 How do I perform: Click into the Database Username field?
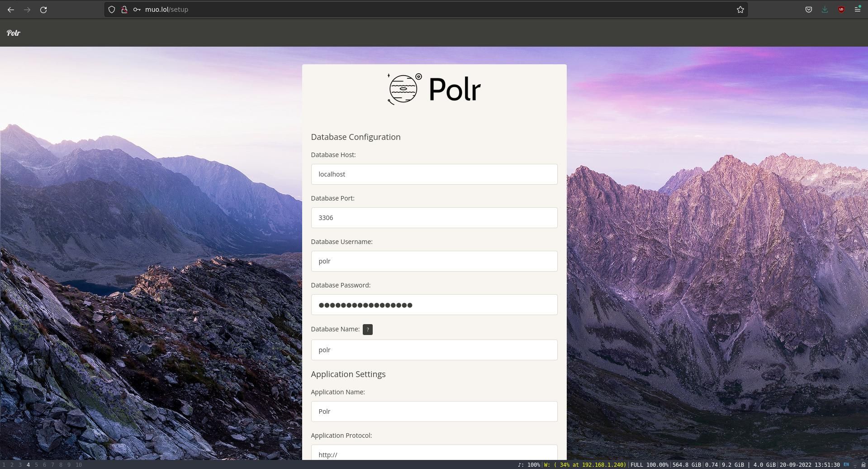pos(434,261)
